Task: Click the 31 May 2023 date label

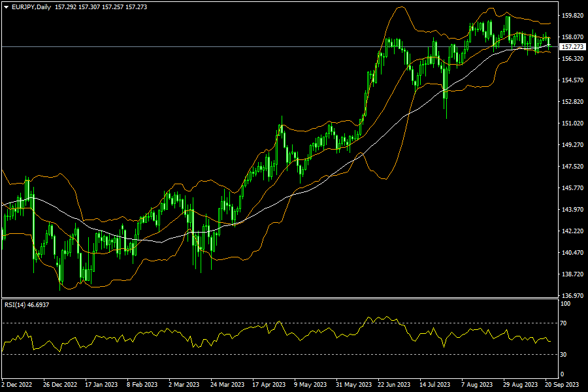Action: click(x=353, y=385)
